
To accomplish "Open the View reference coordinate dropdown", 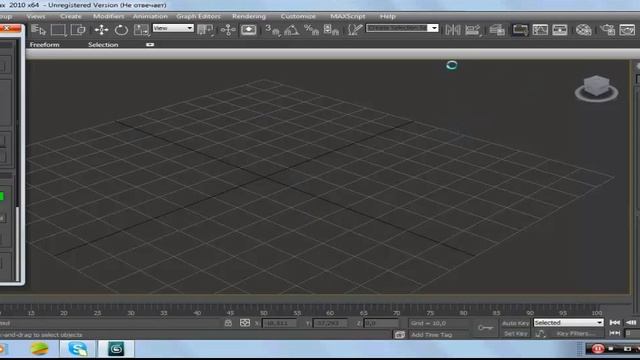I will tap(173, 28).
